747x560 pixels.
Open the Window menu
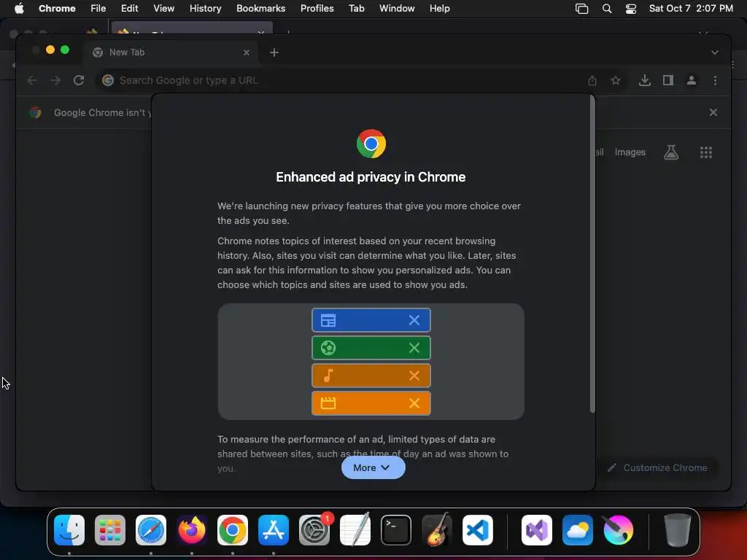[397, 9]
